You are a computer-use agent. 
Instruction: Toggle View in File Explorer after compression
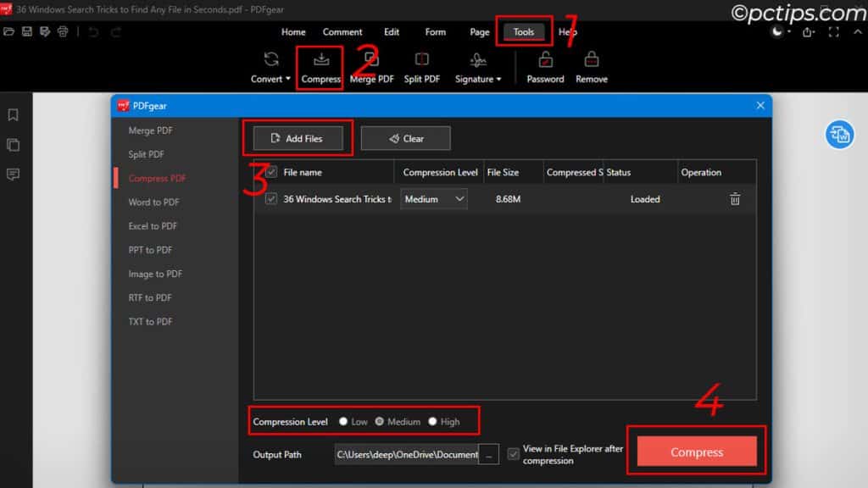514,454
